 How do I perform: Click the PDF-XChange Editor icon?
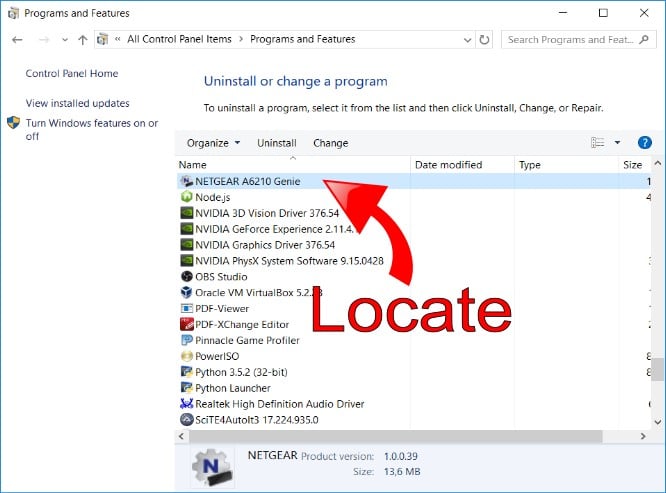[186, 324]
